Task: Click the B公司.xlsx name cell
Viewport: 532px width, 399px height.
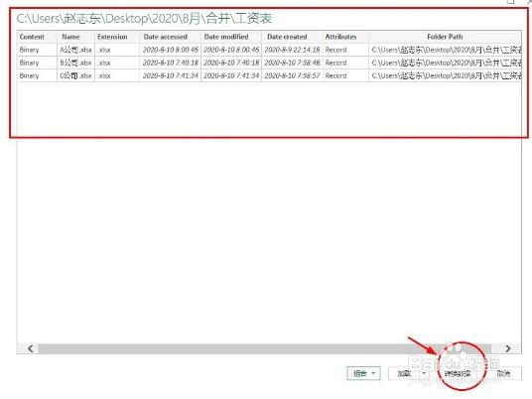Action: tap(75, 63)
